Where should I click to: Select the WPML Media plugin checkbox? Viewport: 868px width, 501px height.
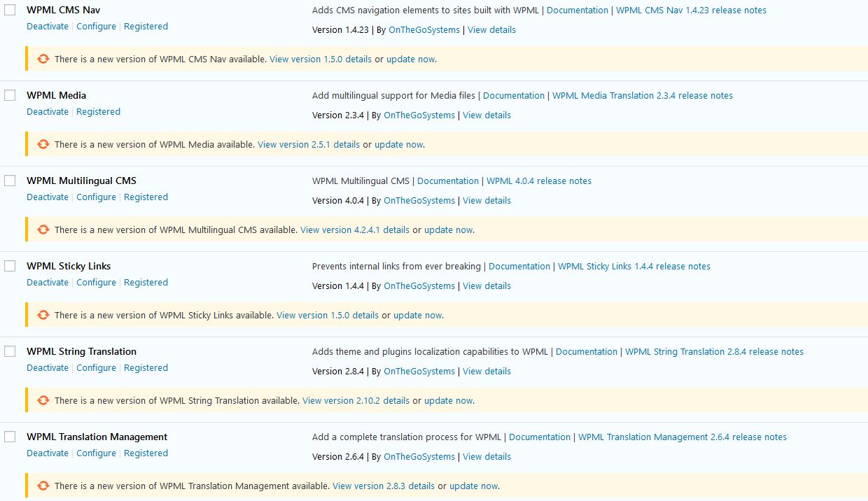click(10, 95)
